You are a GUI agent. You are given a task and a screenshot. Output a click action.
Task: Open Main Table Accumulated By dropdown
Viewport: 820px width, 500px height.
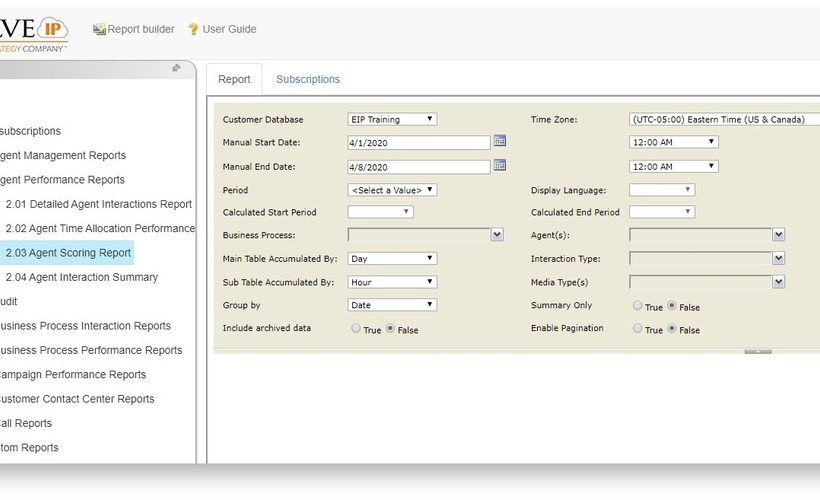392,258
